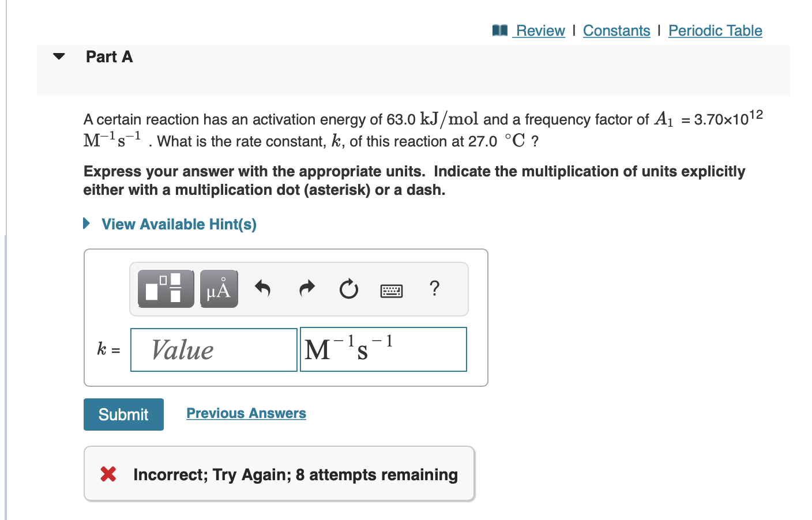Submit the answer
Viewport: 812px width, 520px height.
(x=123, y=414)
